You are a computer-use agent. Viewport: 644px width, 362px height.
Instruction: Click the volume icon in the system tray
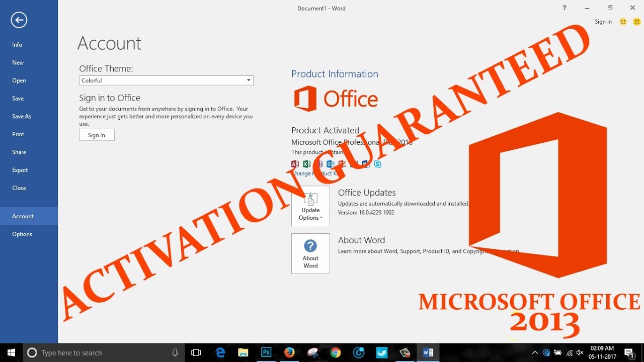(580, 352)
